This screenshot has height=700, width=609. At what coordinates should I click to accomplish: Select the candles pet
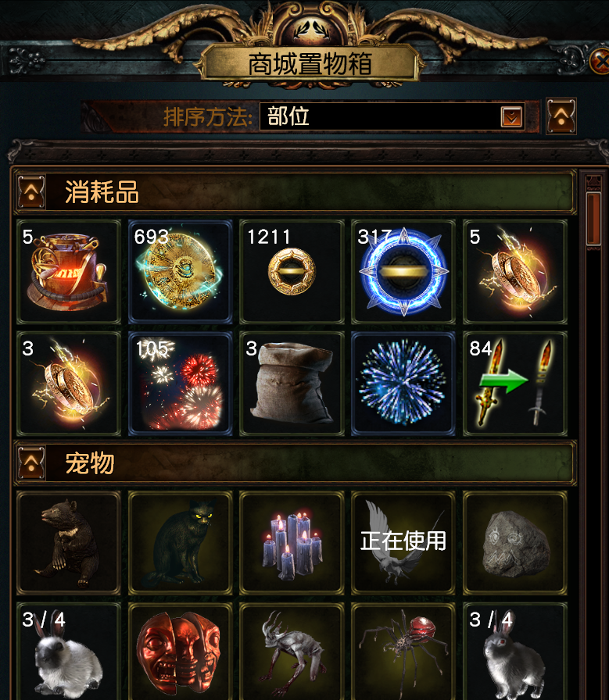292,543
